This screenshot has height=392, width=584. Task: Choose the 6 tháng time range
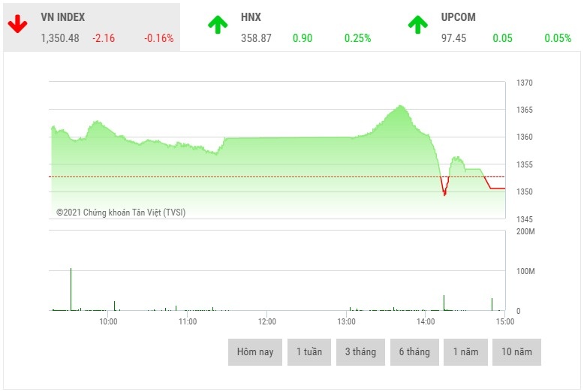[414, 351]
